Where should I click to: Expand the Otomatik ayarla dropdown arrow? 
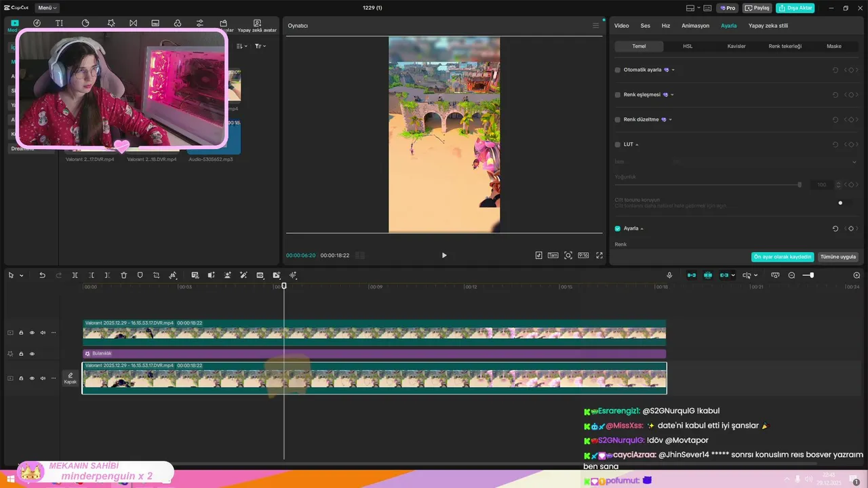click(x=673, y=70)
